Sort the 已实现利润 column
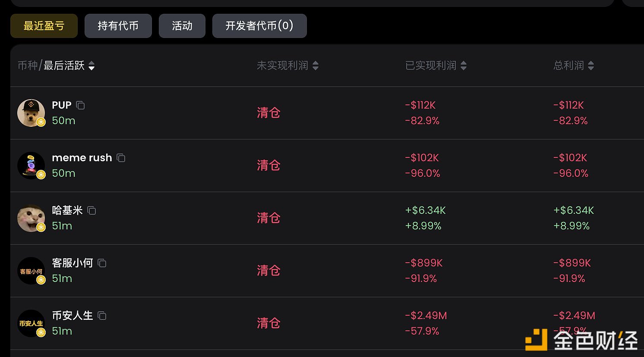 coord(464,66)
